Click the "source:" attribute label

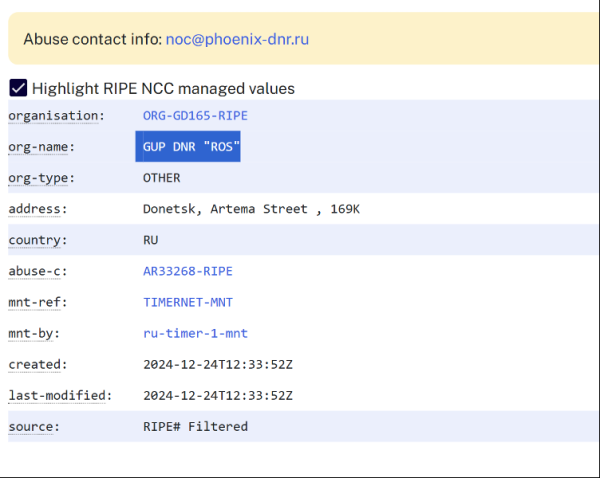point(33,426)
